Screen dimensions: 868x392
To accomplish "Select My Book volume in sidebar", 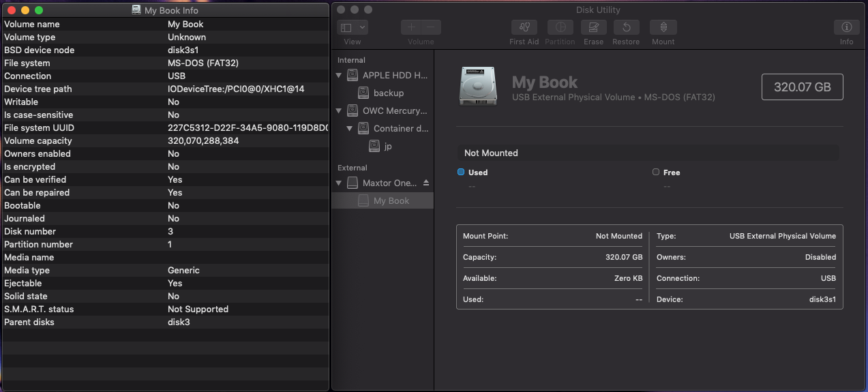I will tap(383, 200).
